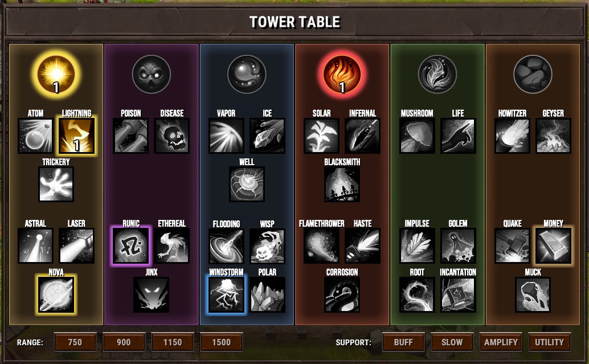Select the Lightning tower icon

click(77, 136)
